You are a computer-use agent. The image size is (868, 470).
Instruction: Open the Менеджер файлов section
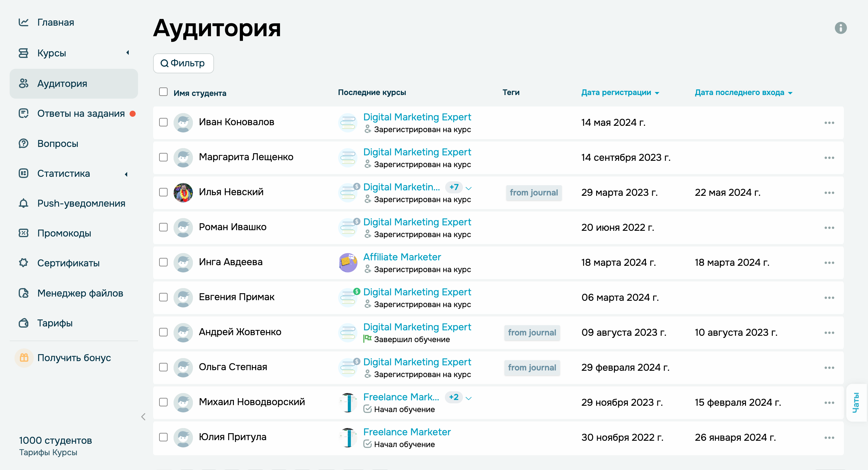coord(80,293)
